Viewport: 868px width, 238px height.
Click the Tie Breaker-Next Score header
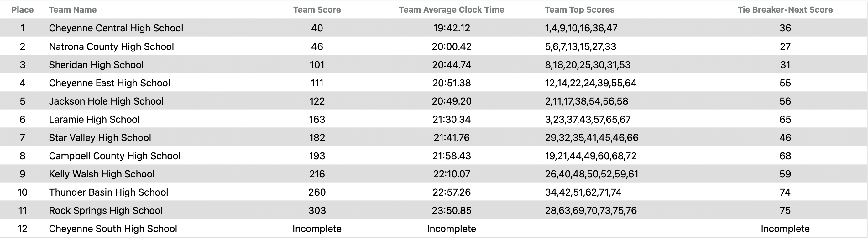point(785,10)
